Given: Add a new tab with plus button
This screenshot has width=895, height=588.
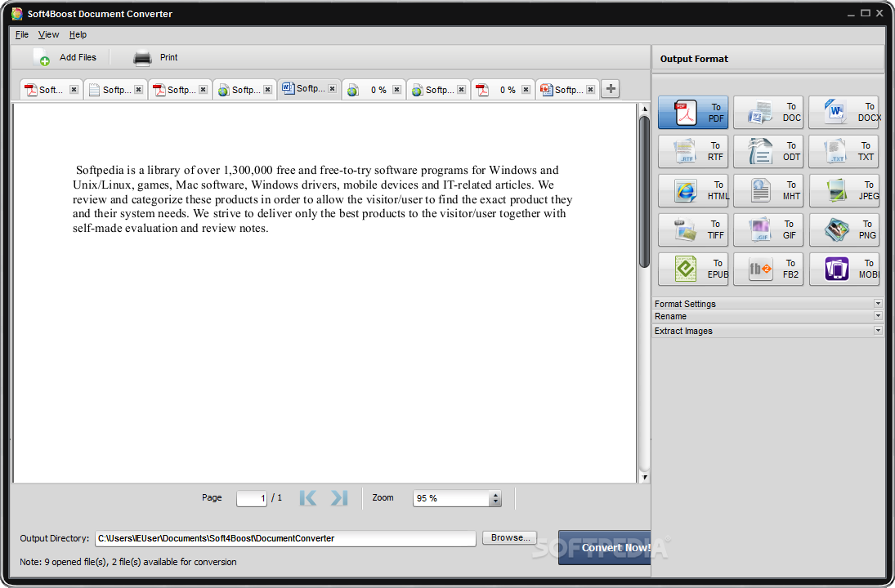Looking at the screenshot, I should click(611, 89).
